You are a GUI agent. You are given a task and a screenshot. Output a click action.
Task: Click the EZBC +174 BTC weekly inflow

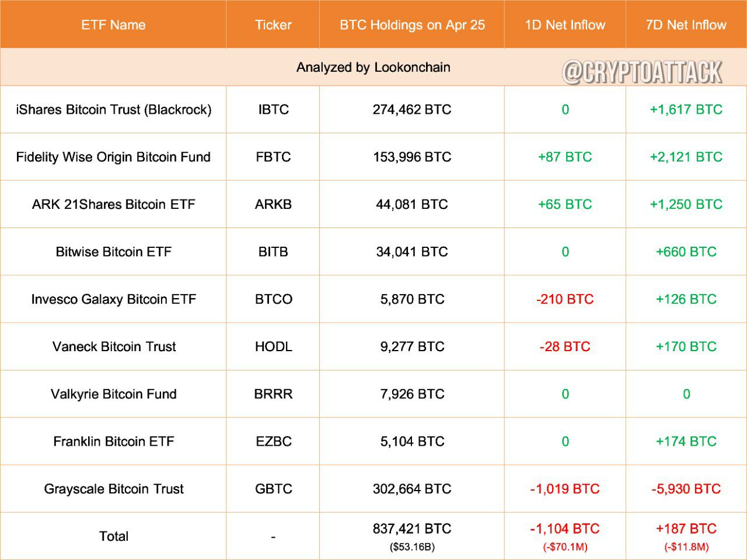(x=686, y=442)
